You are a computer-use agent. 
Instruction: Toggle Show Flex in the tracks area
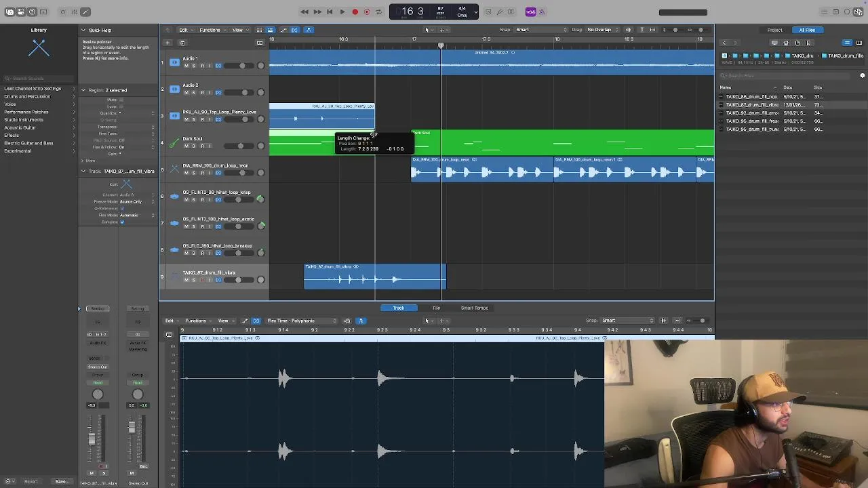click(x=294, y=30)
